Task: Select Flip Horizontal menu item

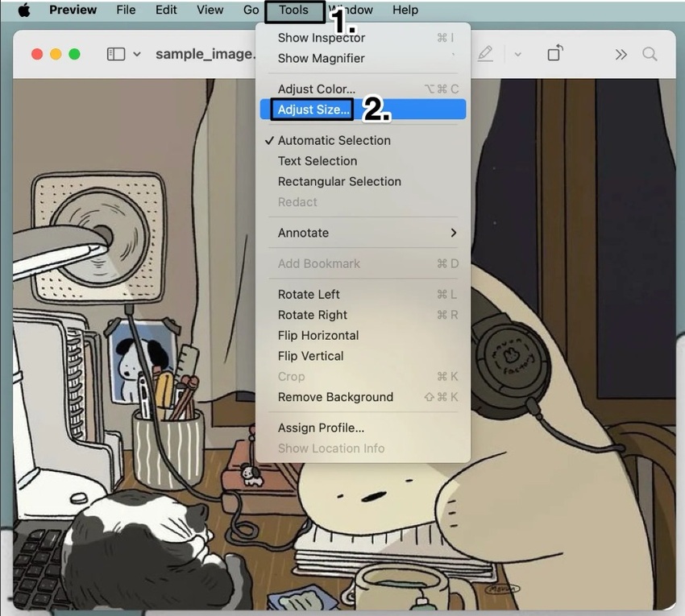Action: pos(363,336)
